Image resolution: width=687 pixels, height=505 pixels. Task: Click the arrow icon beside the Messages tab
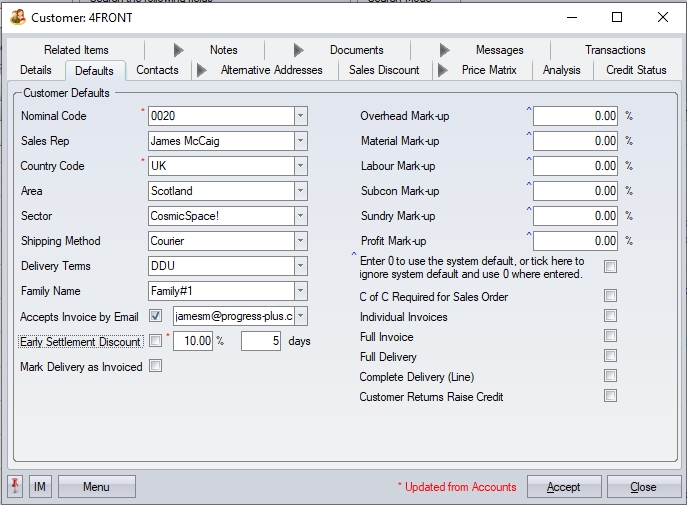coord(445,50)
